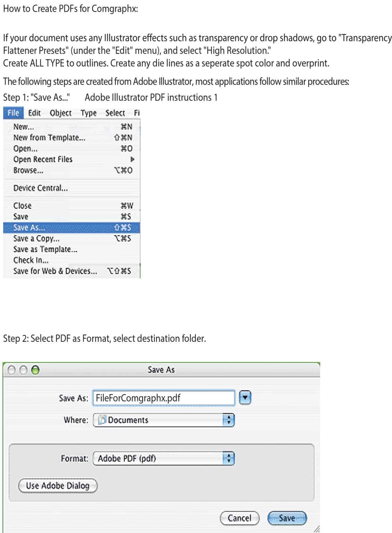Open the Type menu
Viewport: 392px width, 533px height.
89,113
